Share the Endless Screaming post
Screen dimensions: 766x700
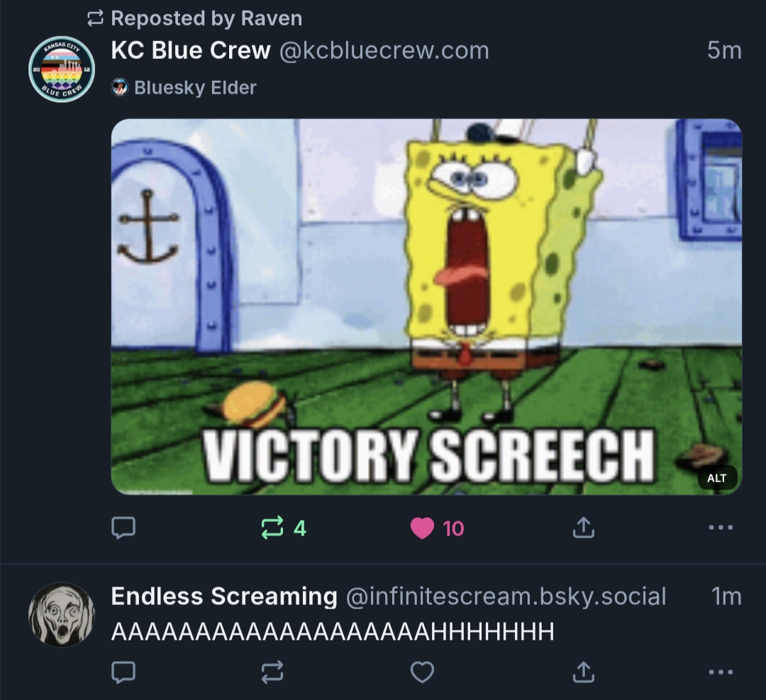tap(583, 672)
